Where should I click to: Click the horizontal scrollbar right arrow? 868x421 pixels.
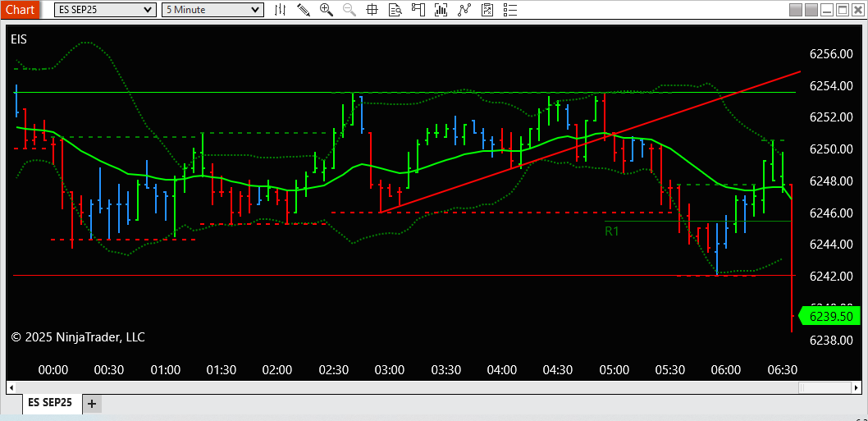tap(858, 387)
